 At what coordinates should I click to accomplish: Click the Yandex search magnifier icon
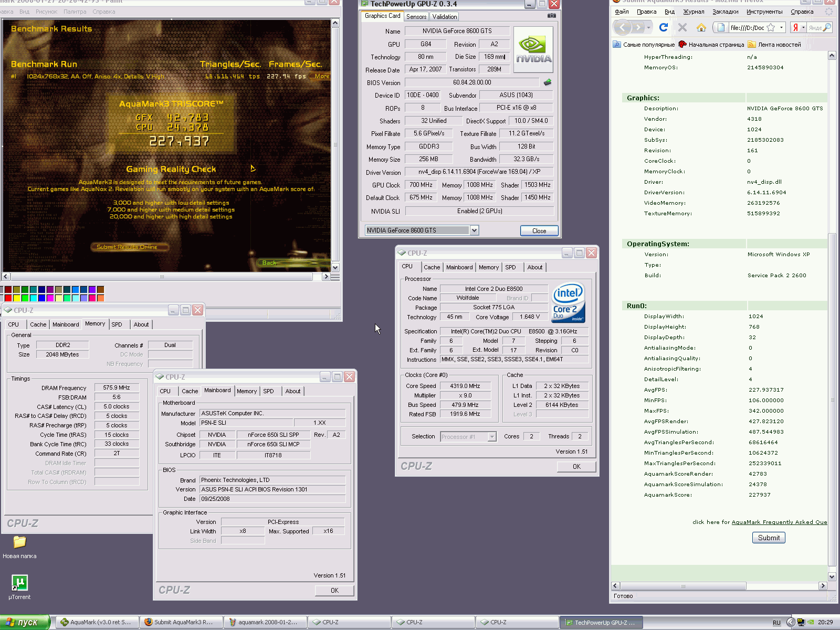click(x=827, y=27)
